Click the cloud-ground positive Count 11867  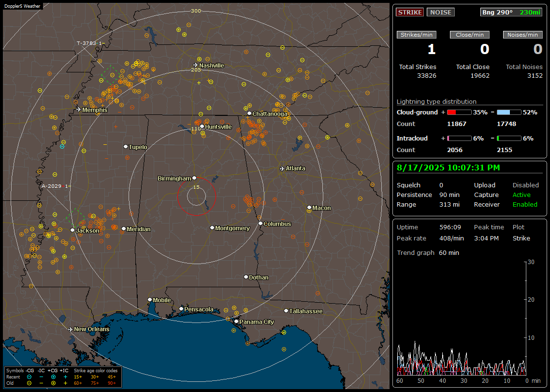(456, 124)
